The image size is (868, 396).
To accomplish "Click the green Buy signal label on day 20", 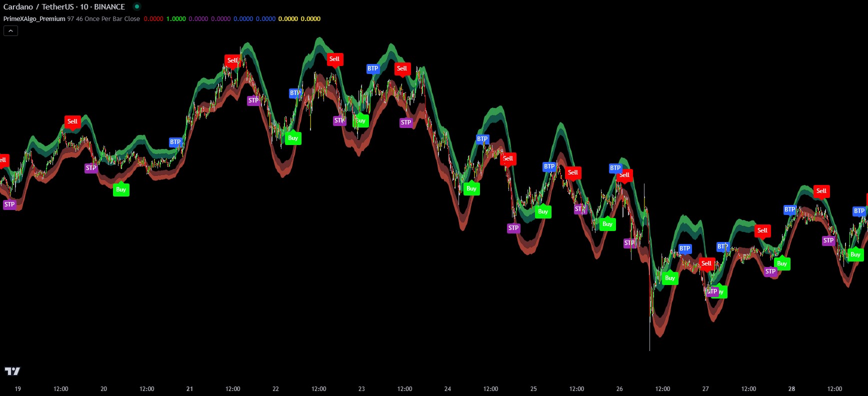I will tap(121, 189).
